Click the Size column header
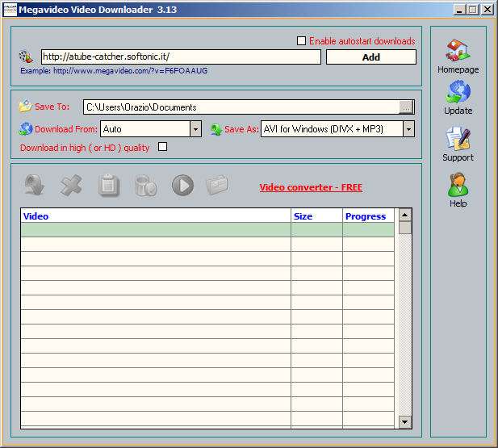The width and height of the screenshot is (498, 448). point(316,216)
